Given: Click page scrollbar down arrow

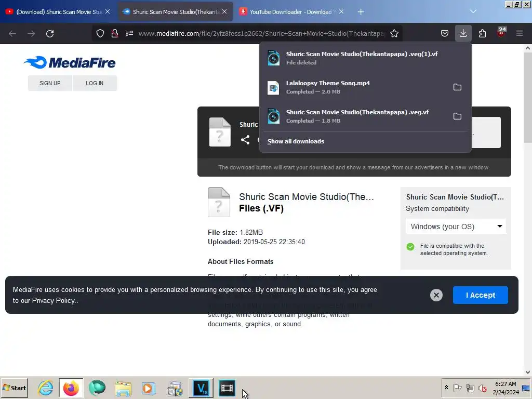Looking at the screenshot, I should pyautogui.click(x=528, y=372).
